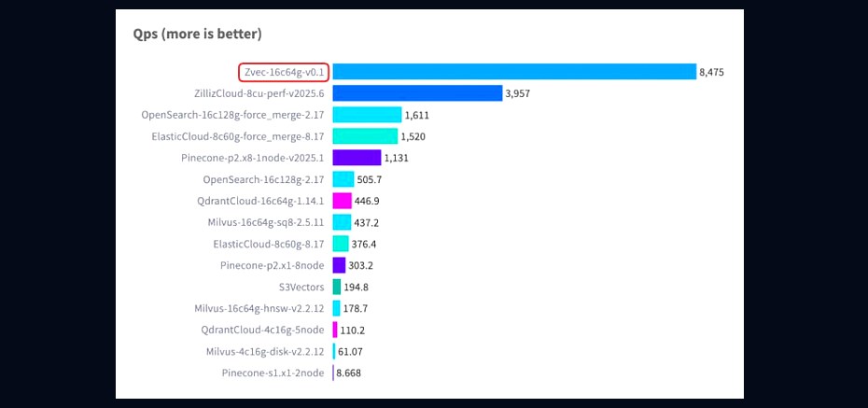The image size is (868, 408).
Task: Click the value 8,475
Action: [x=711, y=73]
